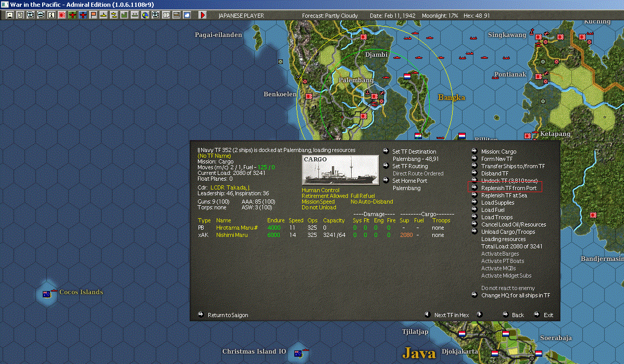Click Set TF Routing
The width and height of the screenshot is (624, 364).
(x=410, y=166)
